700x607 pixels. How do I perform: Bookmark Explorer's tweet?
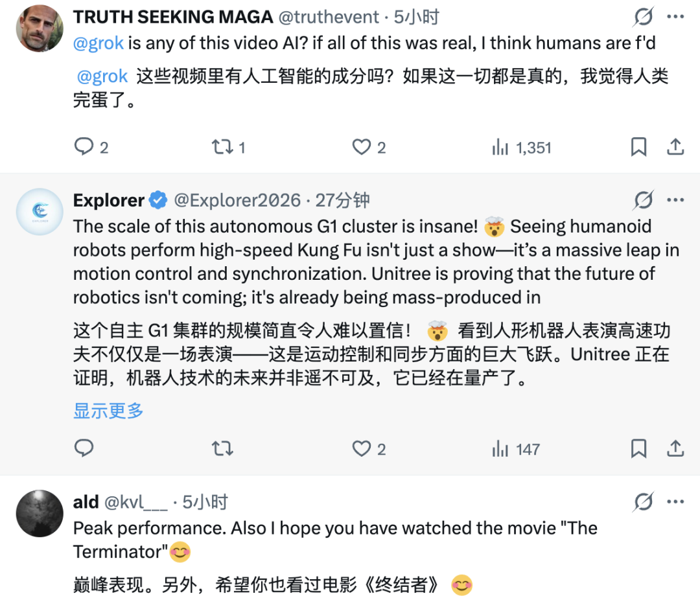638,448
